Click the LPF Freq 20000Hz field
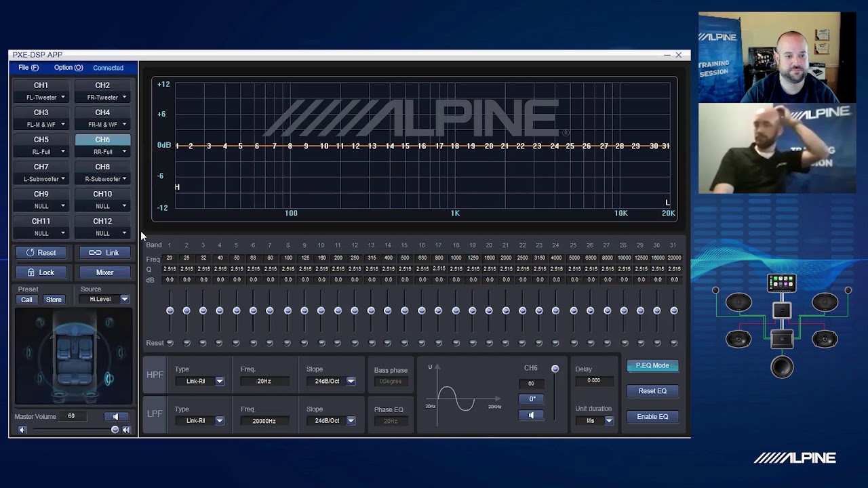Viewport: 868px width, 488px height. tap(264, 421)
